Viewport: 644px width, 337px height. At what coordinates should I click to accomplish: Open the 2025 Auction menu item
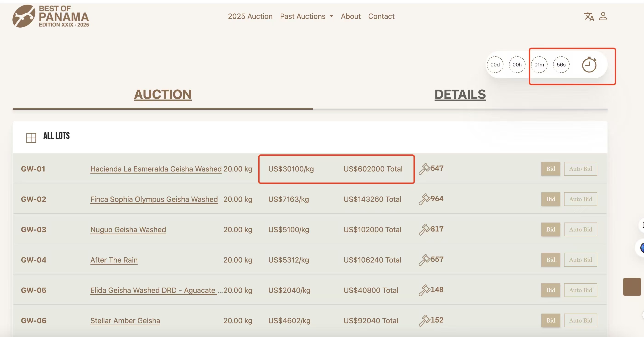point(250,16)
